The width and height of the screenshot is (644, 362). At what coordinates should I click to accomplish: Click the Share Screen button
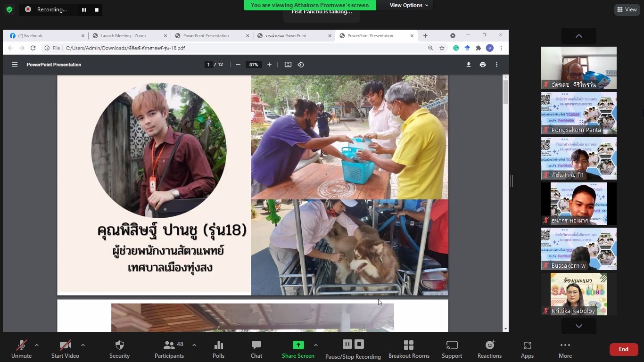coord(298,349)
